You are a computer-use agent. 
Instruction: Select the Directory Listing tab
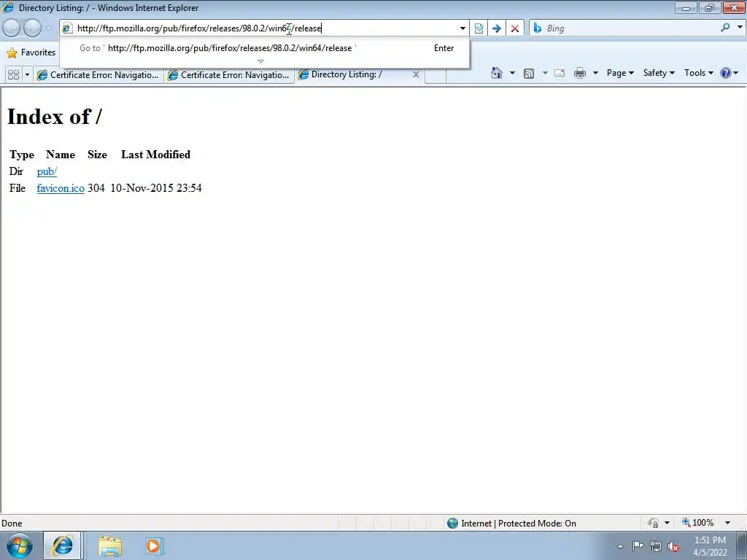355,74
